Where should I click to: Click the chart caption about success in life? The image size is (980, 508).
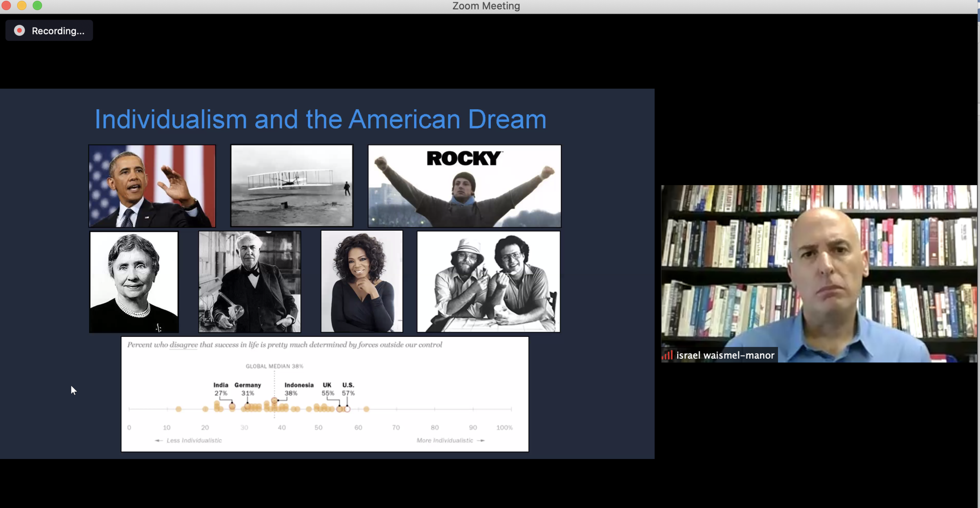(285, 345)
